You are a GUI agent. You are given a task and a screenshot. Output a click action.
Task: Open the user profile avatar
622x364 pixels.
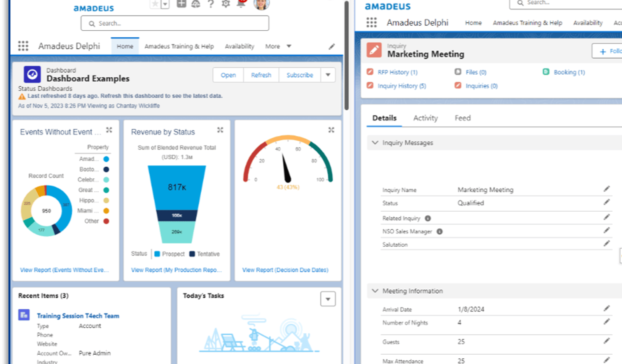(x=261, y=4)
